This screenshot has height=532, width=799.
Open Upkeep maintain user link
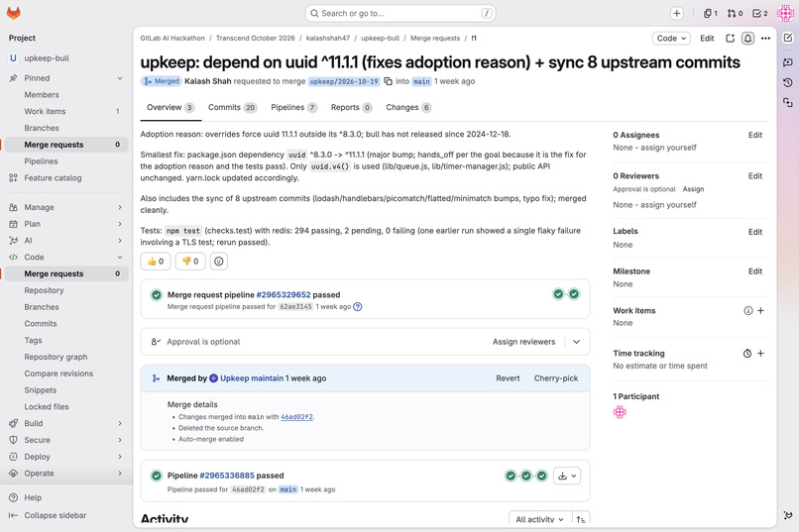coord(252,378)
